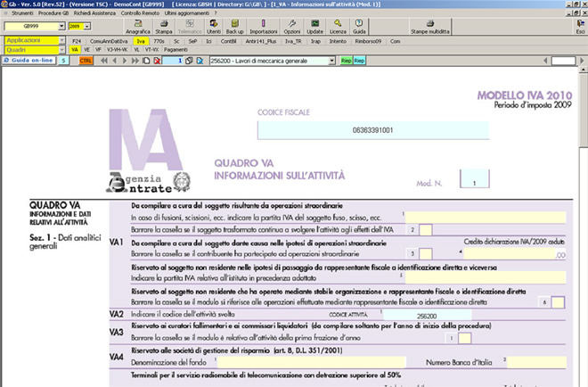
Task: Go to first record arrow
Action: (x=104, y=61)
